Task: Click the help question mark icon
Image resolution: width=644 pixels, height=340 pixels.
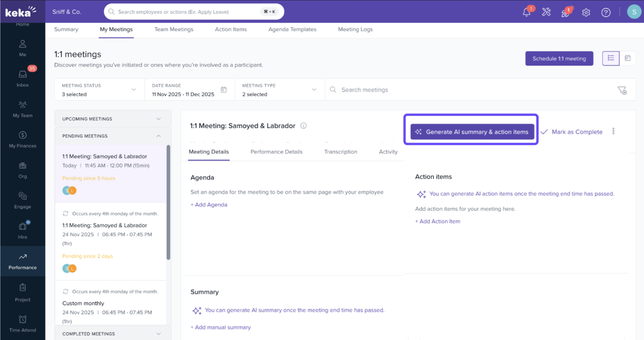Action: (x=606, y=12)
